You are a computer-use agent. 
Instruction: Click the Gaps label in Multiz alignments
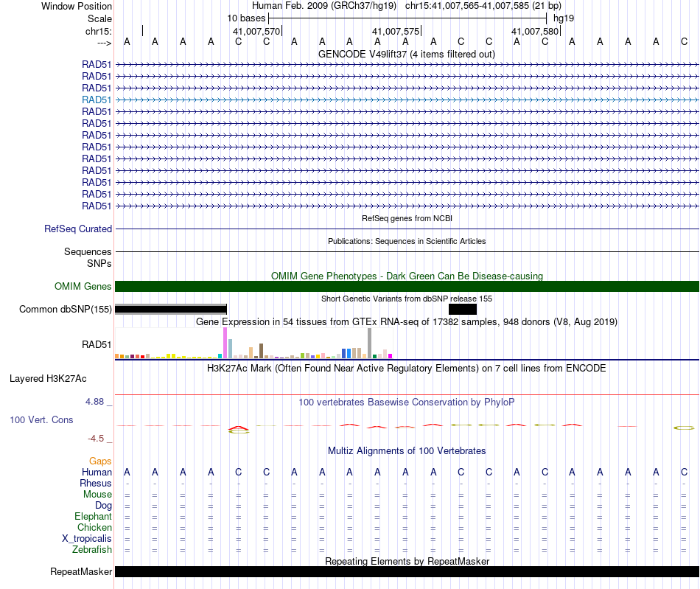[x=100, y=461]
